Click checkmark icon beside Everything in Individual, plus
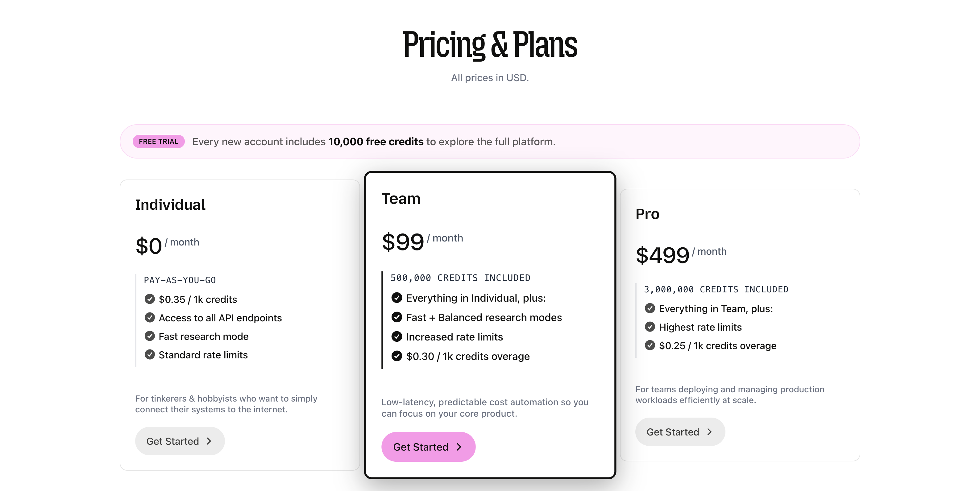Viewport: 980px width, 491px height. (397, 298)
